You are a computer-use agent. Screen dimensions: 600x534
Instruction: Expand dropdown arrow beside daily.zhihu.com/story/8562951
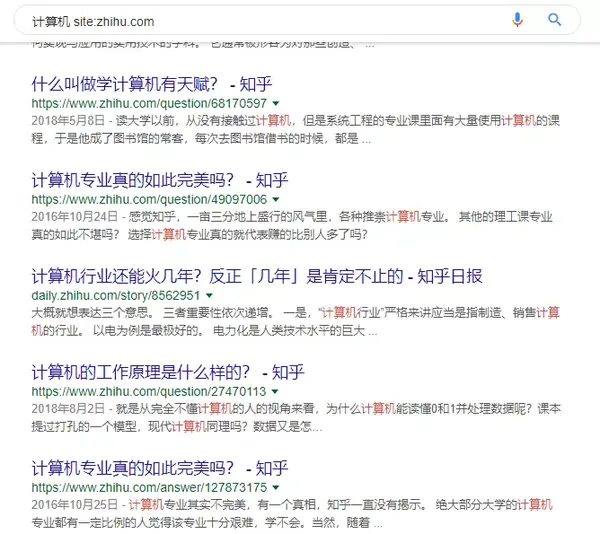pyautogui.click(x=209, y=295)
